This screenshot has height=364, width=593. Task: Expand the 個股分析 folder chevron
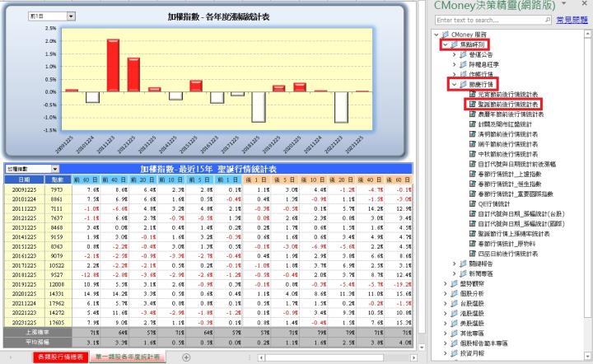[x=445, y=294]
